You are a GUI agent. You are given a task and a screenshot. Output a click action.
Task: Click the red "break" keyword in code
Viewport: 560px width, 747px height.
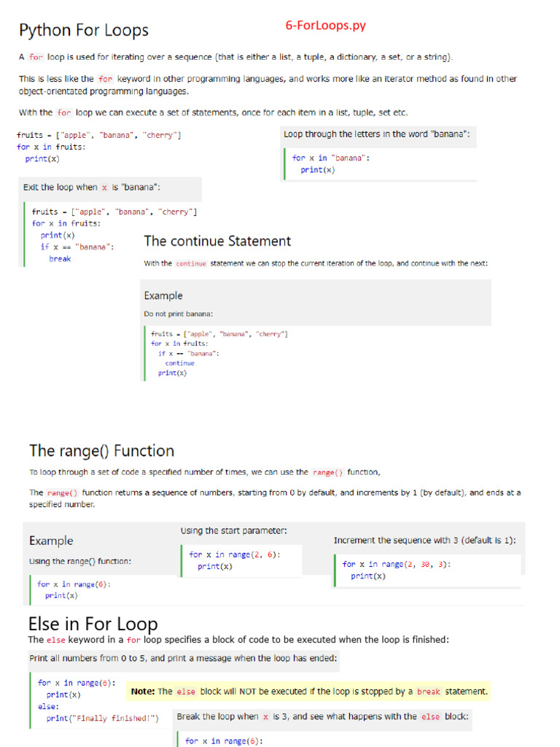[60, 259]
